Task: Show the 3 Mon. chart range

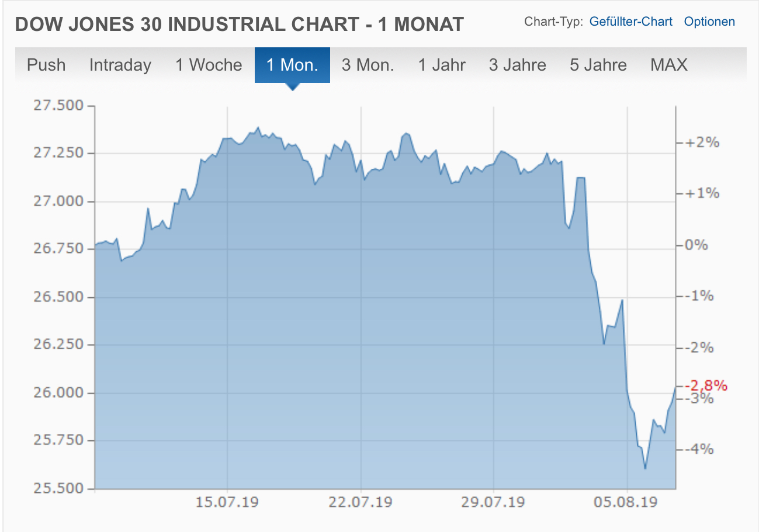Action: (x=368, y=65)
